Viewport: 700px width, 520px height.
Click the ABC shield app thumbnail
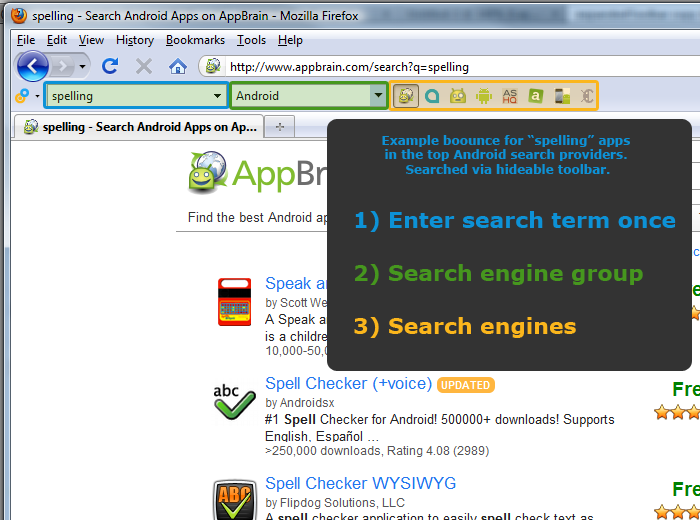pyautogui.click(x=234, y=500)
